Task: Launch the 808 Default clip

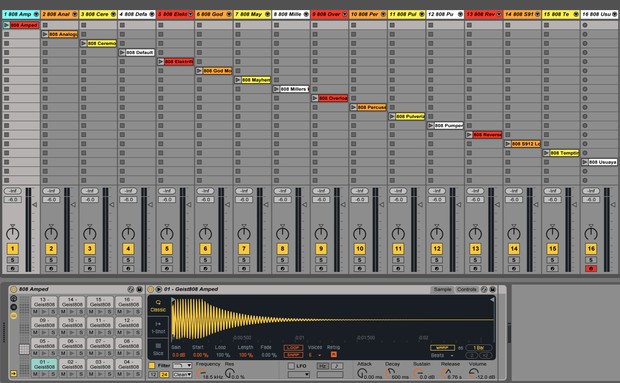Action: pos(122,53)
